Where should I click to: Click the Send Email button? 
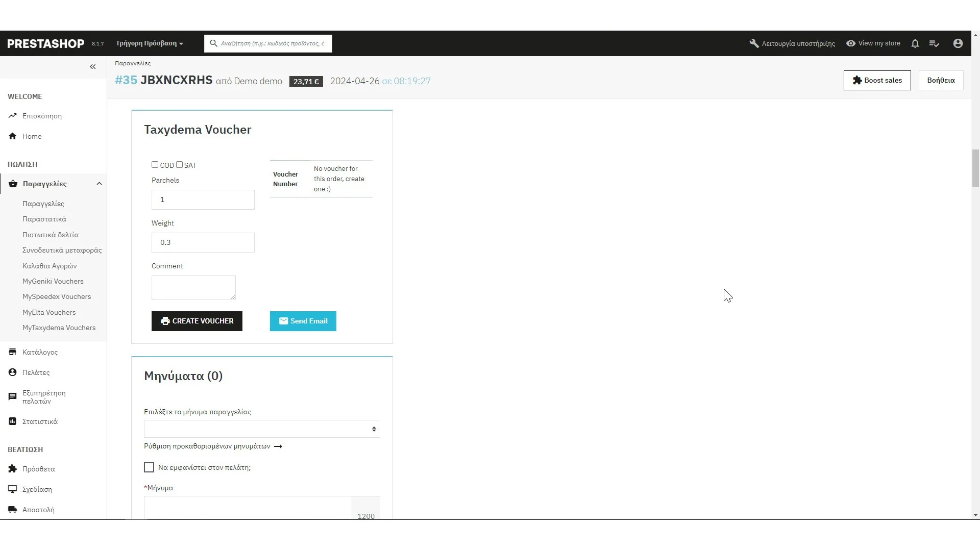303,321
